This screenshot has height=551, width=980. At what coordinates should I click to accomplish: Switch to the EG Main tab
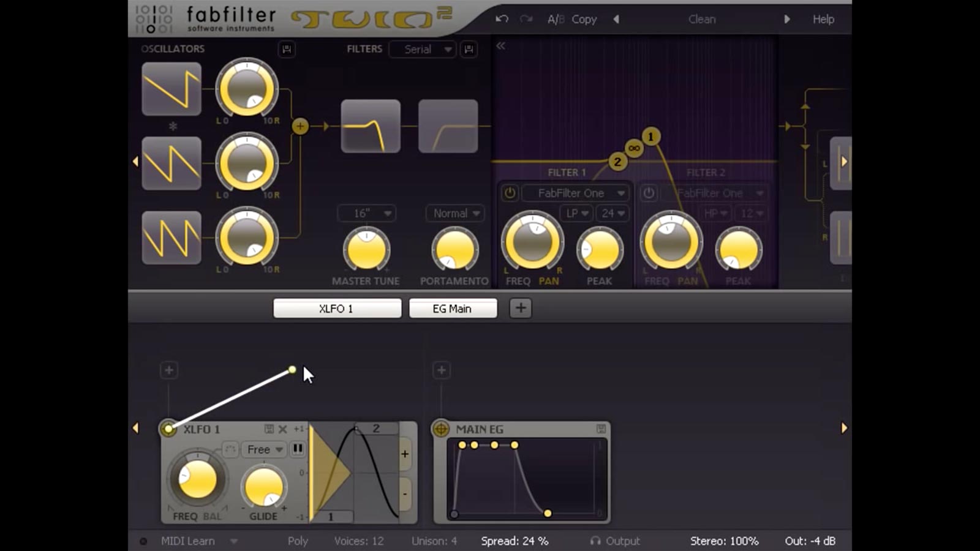453,308
